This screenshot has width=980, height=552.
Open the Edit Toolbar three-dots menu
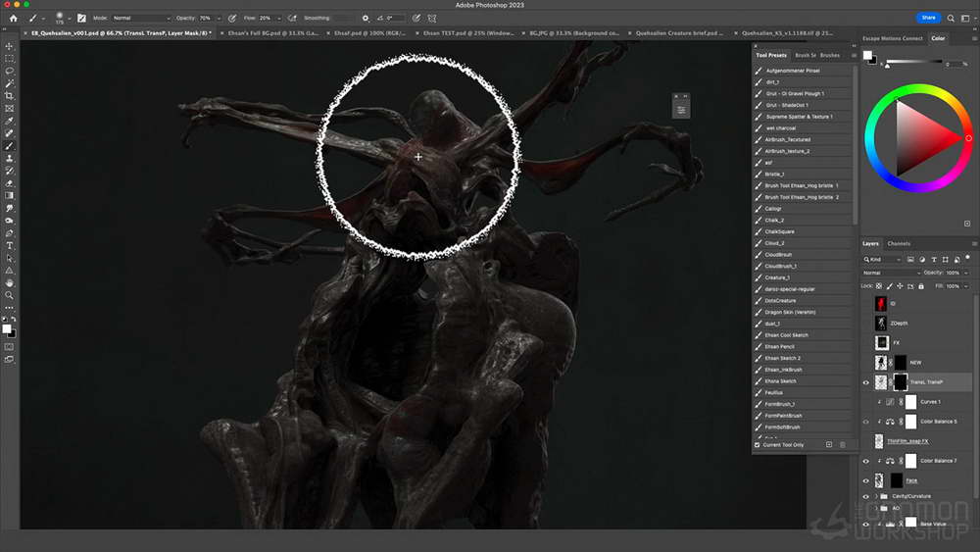click(9, 308)
